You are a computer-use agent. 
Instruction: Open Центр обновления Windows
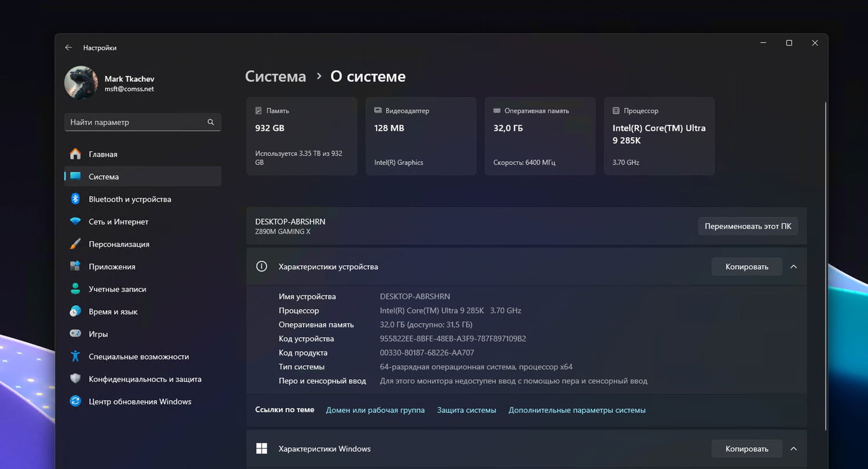pyautogui.click(x=142, y=401)
